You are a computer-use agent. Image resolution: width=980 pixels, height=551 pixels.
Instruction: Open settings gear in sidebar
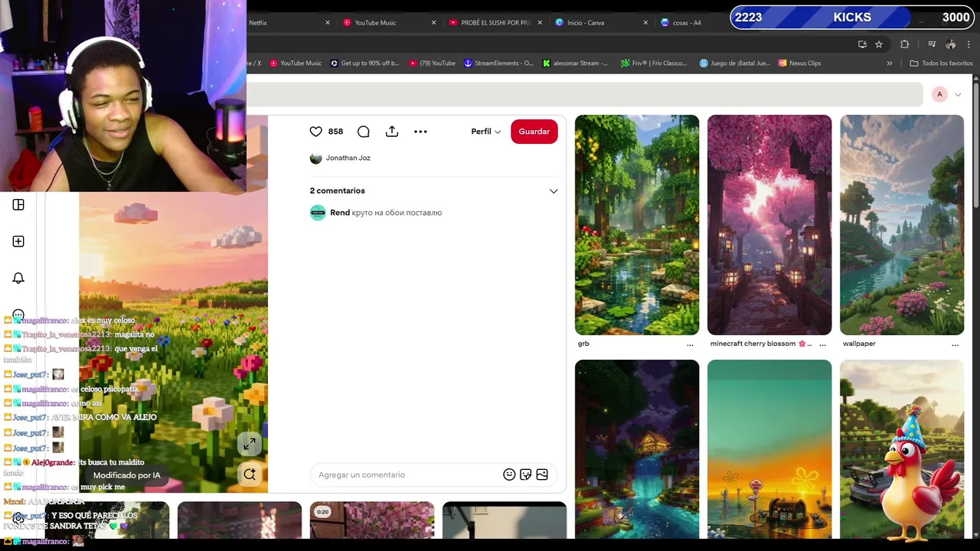[x=18, y=517]
